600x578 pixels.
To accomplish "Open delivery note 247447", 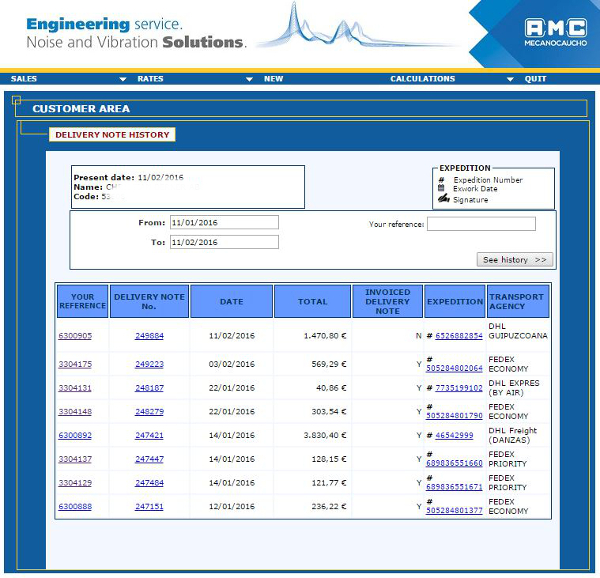I will point(149,459).
